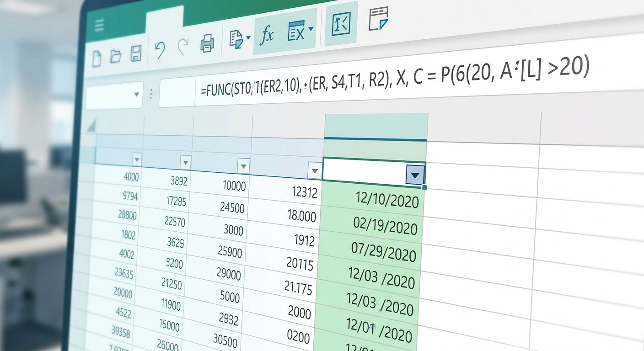
Task: Save the spreadsheet with the floppy icon
Action: 136,53
